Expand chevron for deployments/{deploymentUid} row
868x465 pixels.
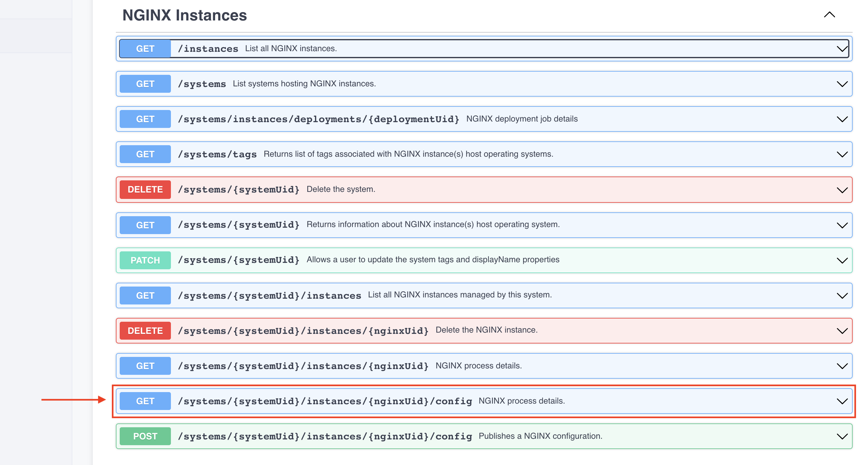[x=842, y=119]
